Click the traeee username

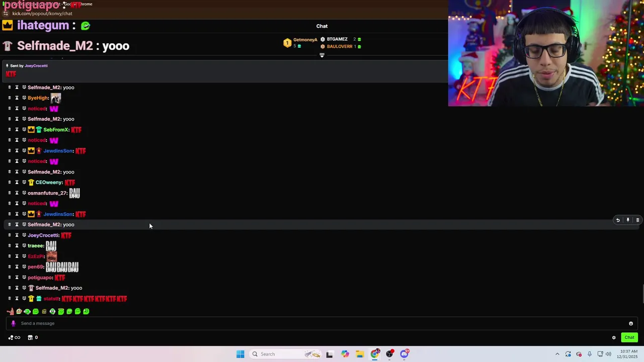36,246
